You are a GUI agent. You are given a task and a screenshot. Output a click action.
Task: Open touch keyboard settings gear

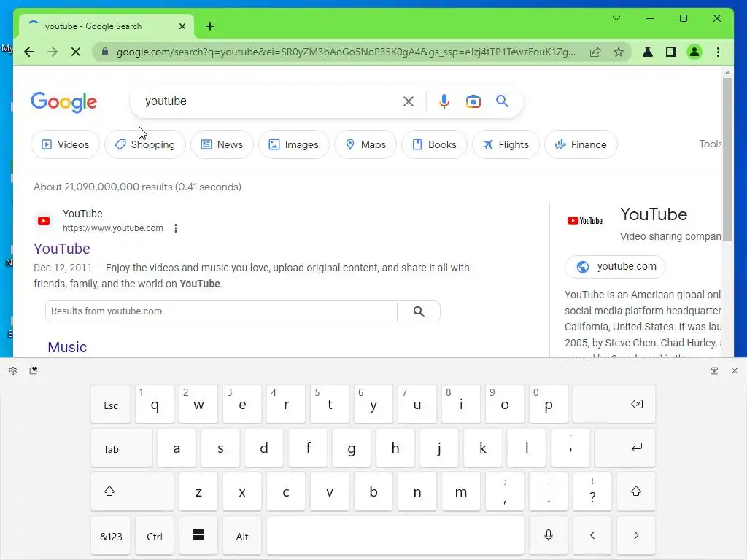pos(13,370)
